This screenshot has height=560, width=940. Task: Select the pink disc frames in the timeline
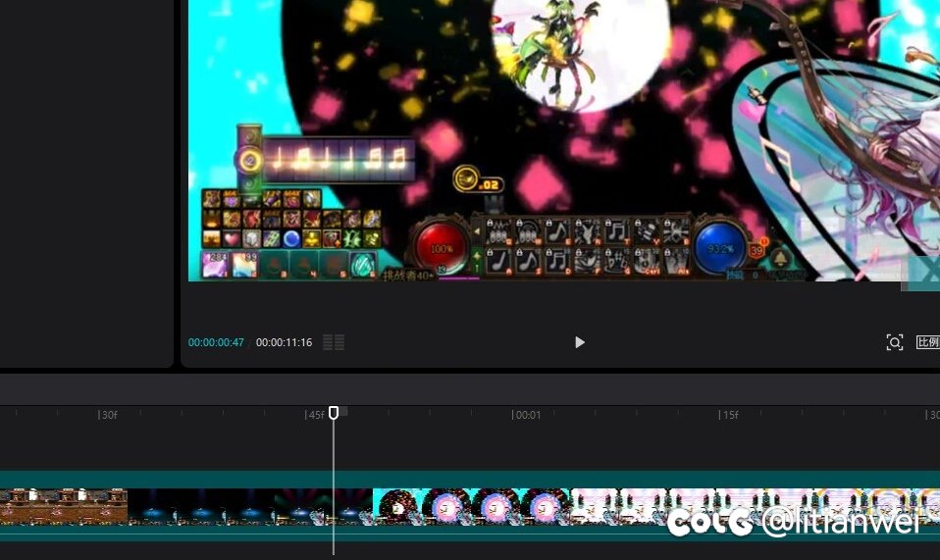[x=471, y=507]
